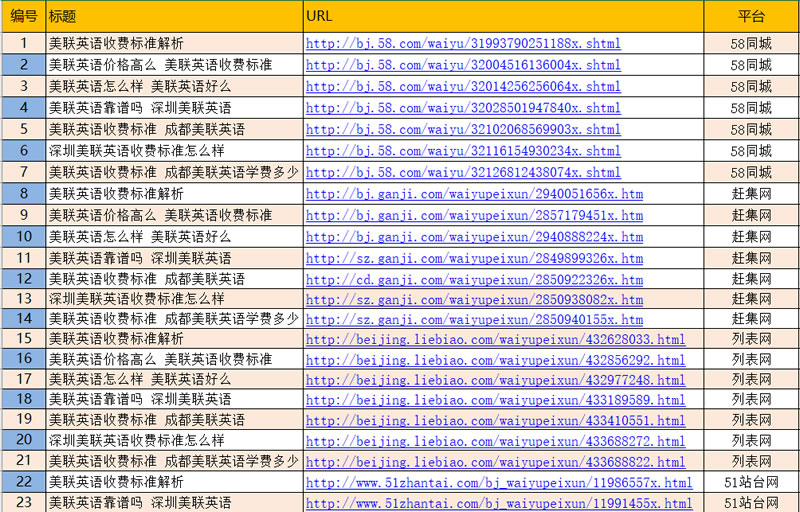Select the title cell in row 22

click(x=174, y=481)
